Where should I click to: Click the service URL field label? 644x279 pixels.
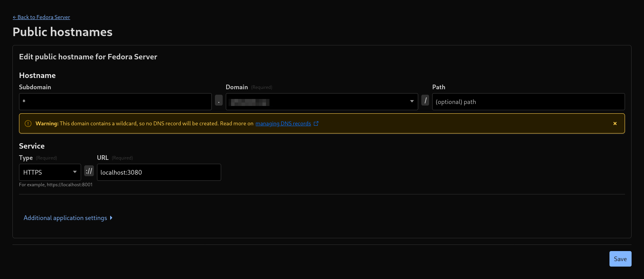[103, 158]
